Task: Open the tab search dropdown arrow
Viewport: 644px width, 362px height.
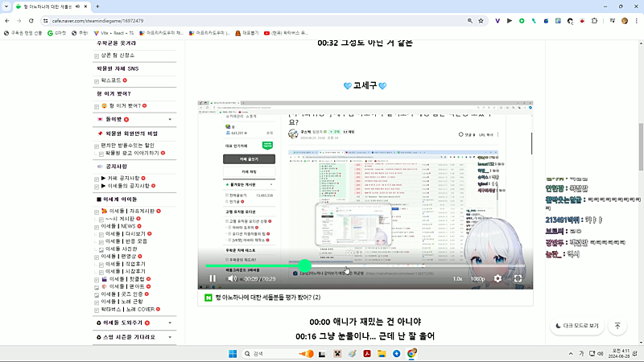Action: pyautogui.click(x=6, y=6)
